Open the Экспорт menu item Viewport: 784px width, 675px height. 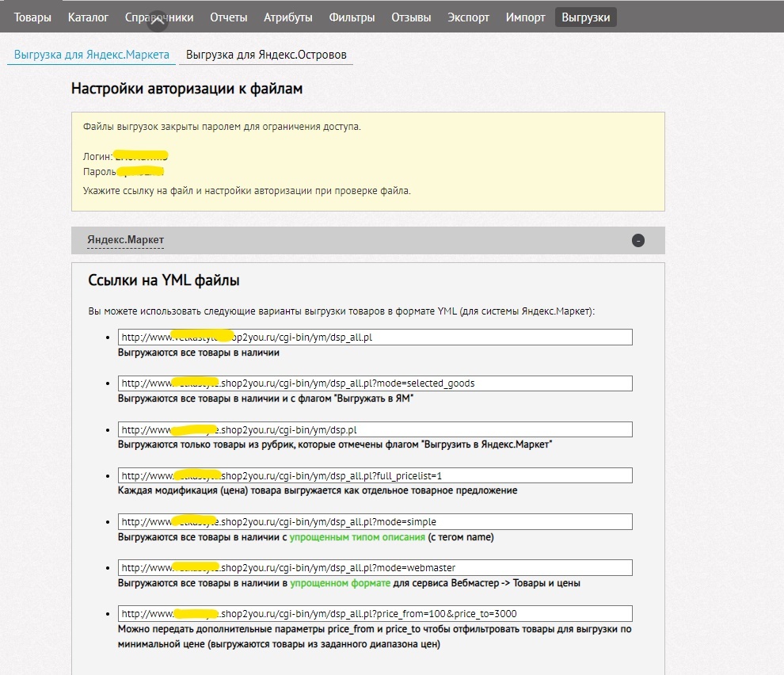pyautogui.click(x=468, y=17)
